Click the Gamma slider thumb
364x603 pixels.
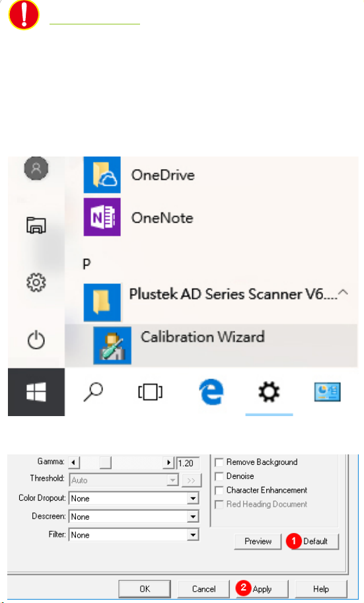105,462
